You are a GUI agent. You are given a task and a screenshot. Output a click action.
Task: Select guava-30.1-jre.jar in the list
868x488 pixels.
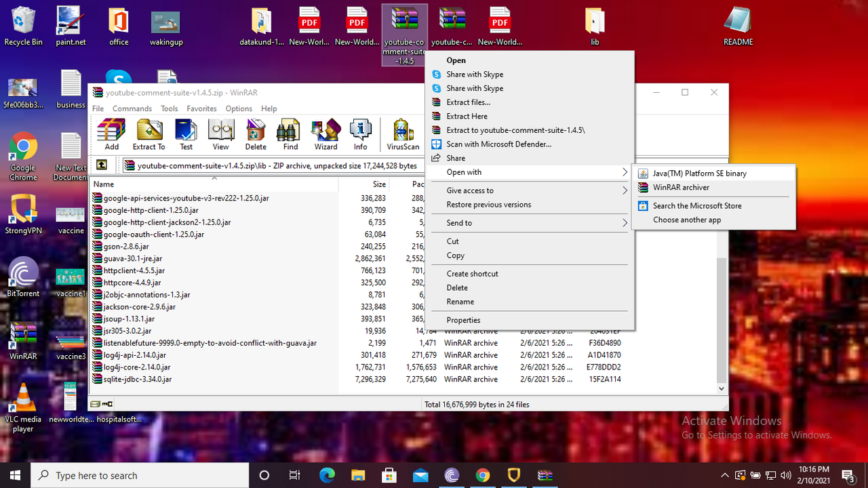coord(133,258)
